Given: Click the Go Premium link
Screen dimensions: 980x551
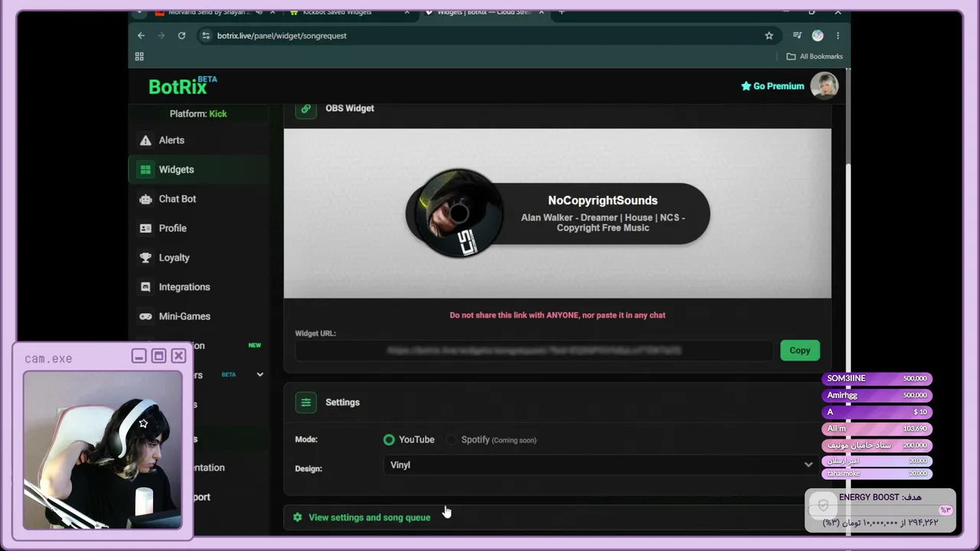Looking at the screenshot, I should pyautogui.click(x=773, y=86).
